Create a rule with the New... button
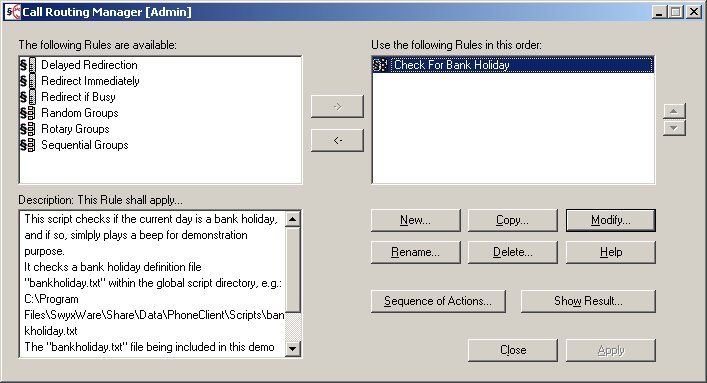Screen dimensions: 707x383 (x=416, y=220)
